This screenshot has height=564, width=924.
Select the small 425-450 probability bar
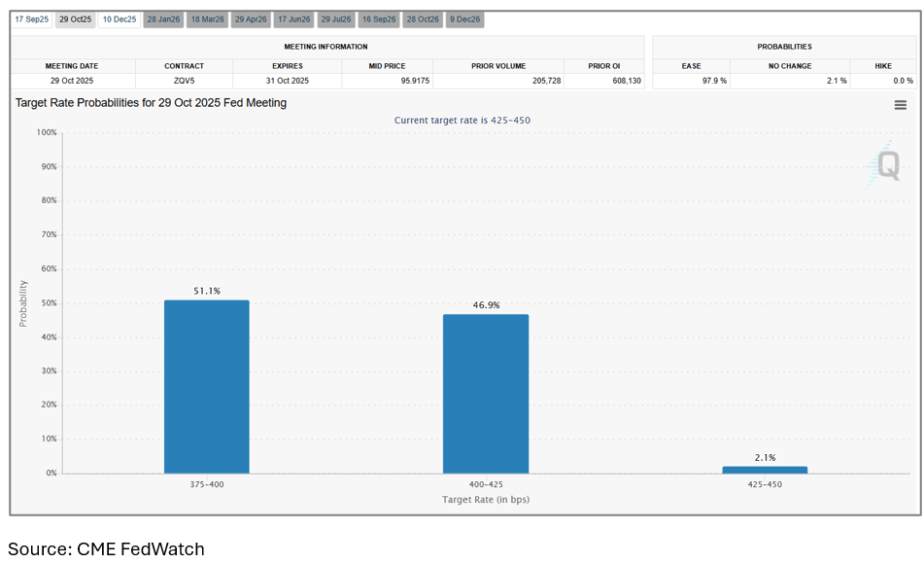tap(765, 470)
